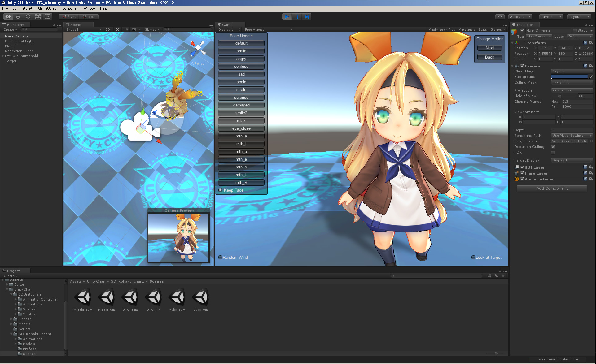The image size is (596, 364).
Task: Click Target Texture object picker circle
Action: click(x=591, y=141)
